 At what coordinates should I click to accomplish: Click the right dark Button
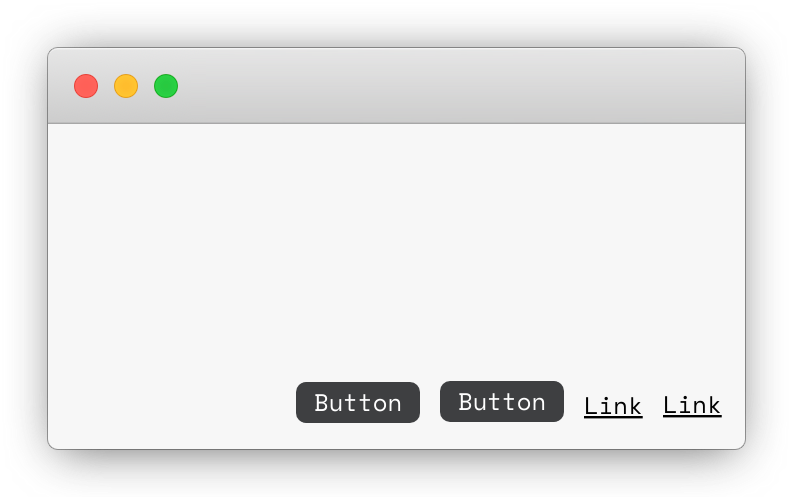(502, 401)
